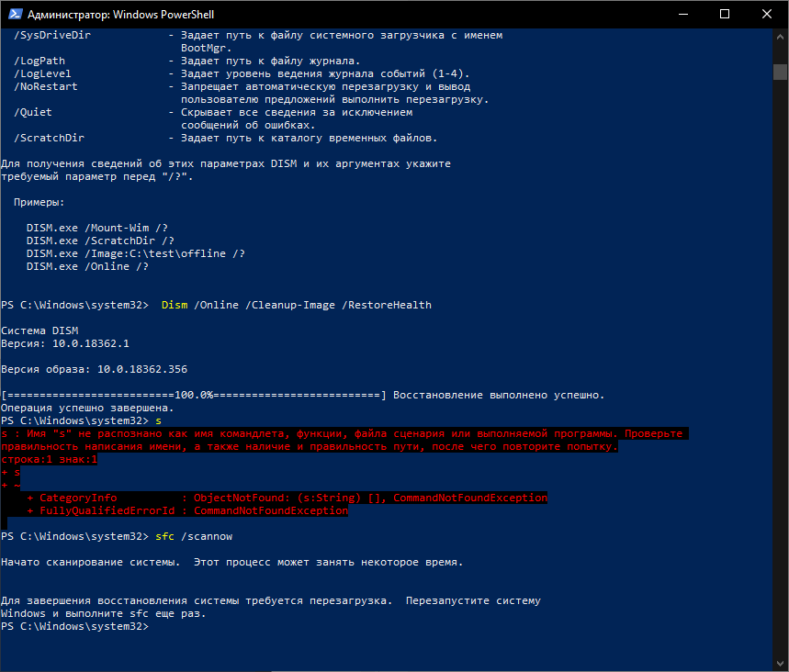
Task: Click 'Для завершения восстановления системы' message line
Action: [x=271, y=600]
